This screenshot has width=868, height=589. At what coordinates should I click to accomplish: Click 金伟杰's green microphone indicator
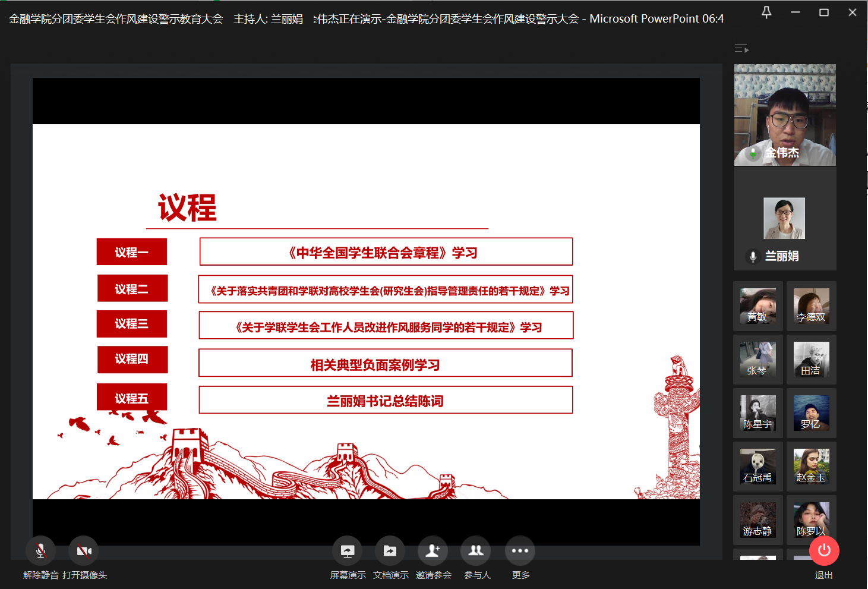point(753,153)
